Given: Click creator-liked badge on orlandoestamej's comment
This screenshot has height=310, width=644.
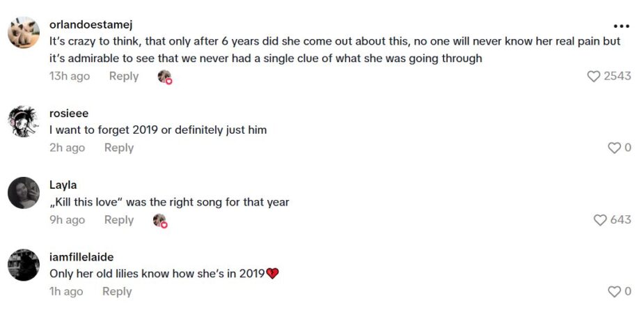Looking at the screenshot, I should coord(164,77).
